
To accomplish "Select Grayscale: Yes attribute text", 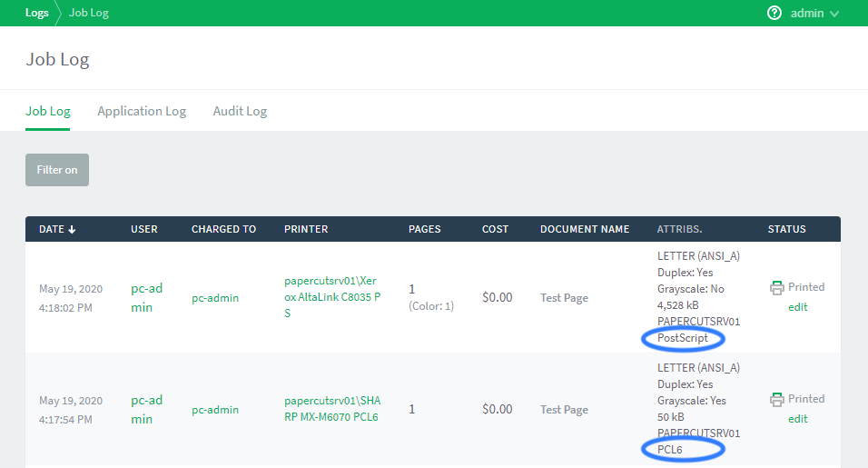I will click(692, 401).
